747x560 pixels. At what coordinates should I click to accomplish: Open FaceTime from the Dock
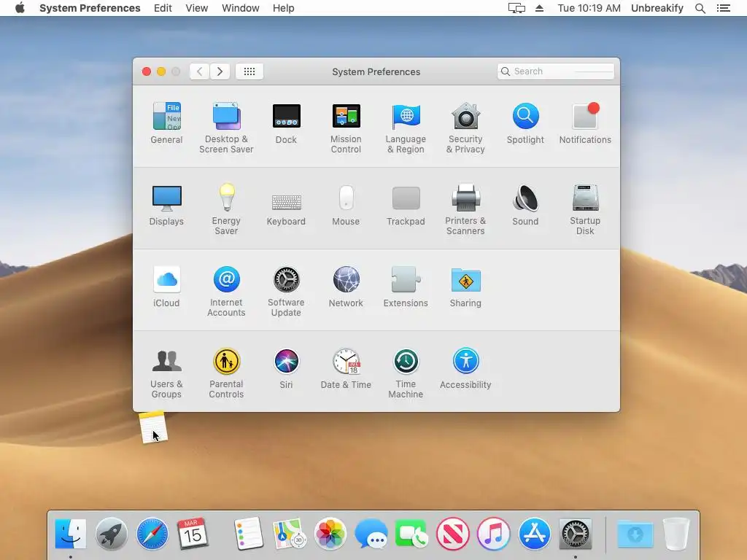tap(411, 534)
